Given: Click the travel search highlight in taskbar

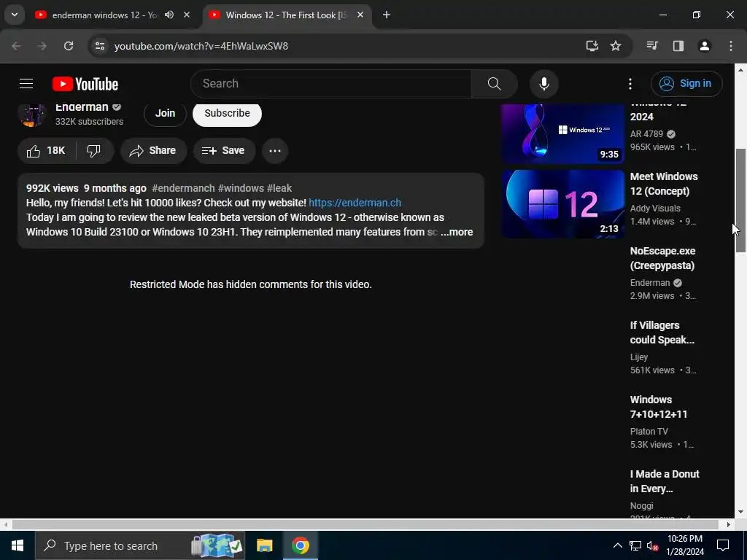Looking at the screenshot, I should pyautogui.click(x=217, y=545).
